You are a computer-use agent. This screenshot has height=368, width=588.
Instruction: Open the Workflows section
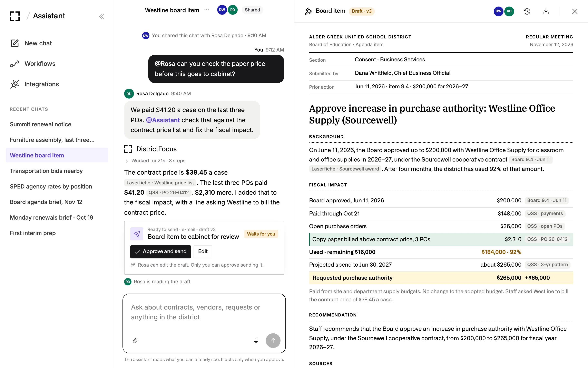pyautogui.click(x=33, y=64)
